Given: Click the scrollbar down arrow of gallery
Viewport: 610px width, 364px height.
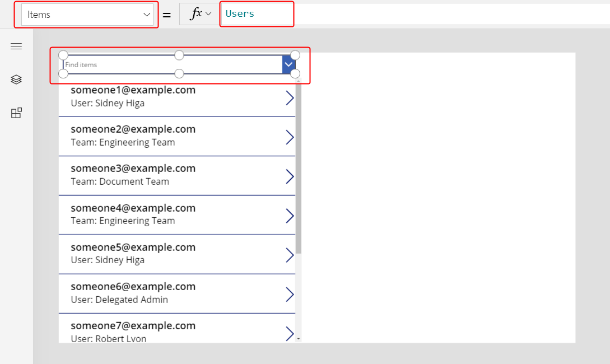Looking at the screenshot, I should point(299,339).
